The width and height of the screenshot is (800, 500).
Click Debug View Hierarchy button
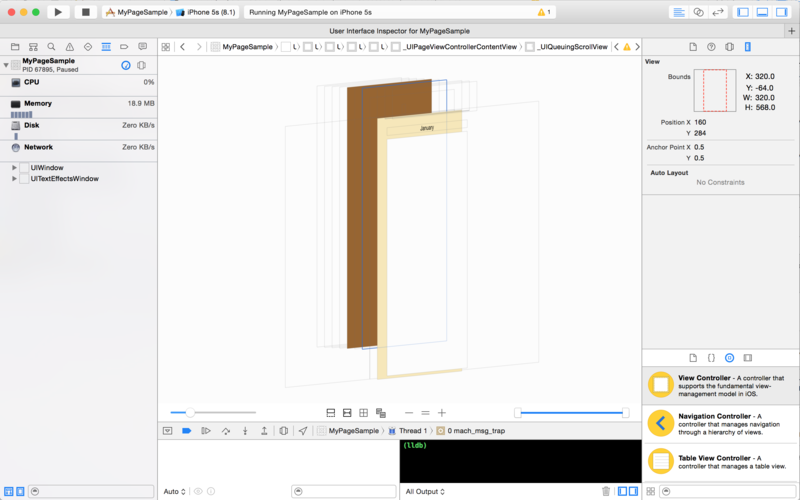(284, 431)
